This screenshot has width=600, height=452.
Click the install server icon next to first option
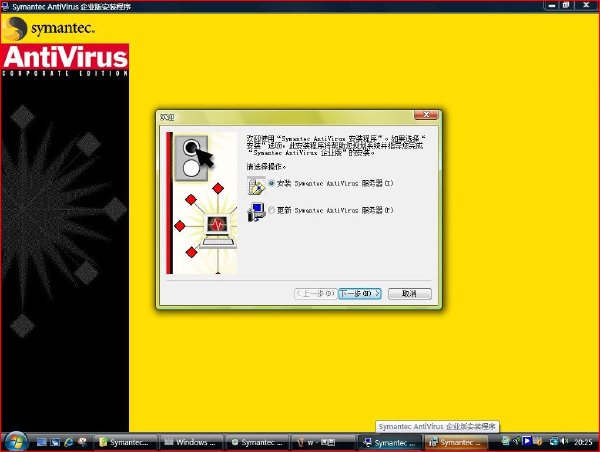[256, 185]
